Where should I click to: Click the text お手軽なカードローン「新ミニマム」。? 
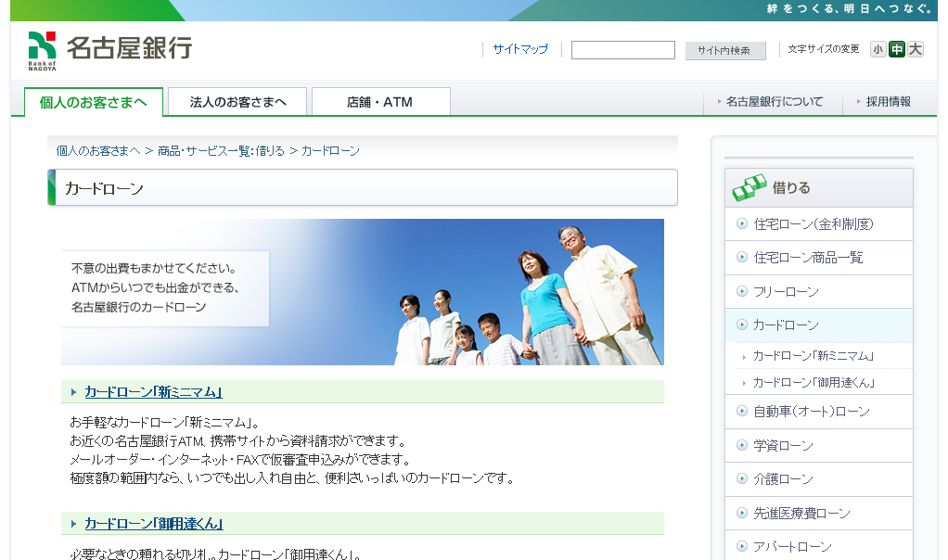pyautogui.click(x=165, y=422)
